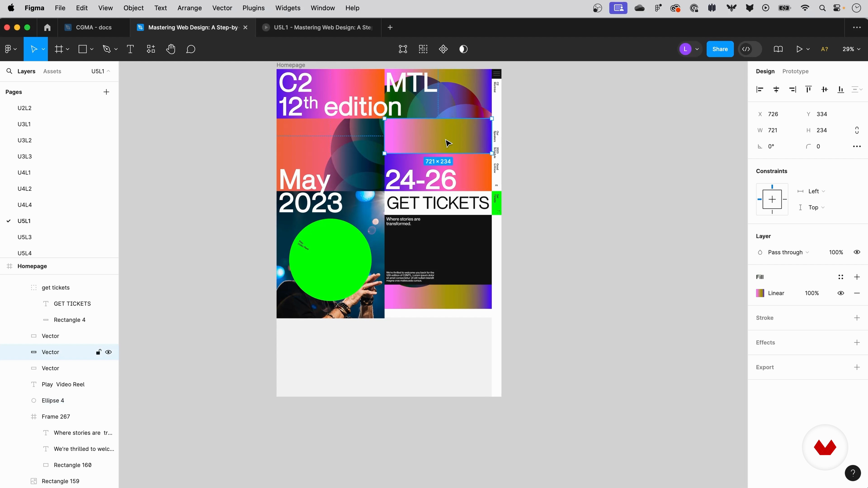868x488 pixels.
Task: Open a new tab with plus
Action: pos(390,27)
